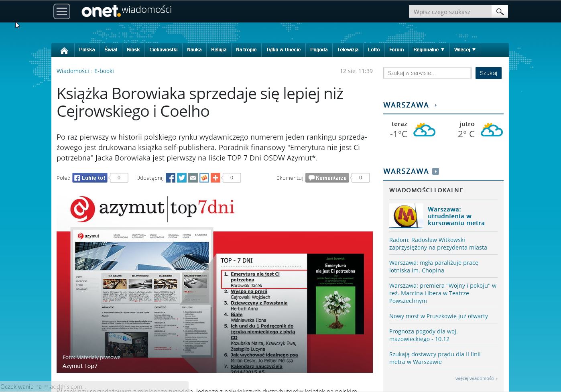Click the WIADOMOŚCI LOKALNE heading

pyautogui.click(x=426, y=190)
